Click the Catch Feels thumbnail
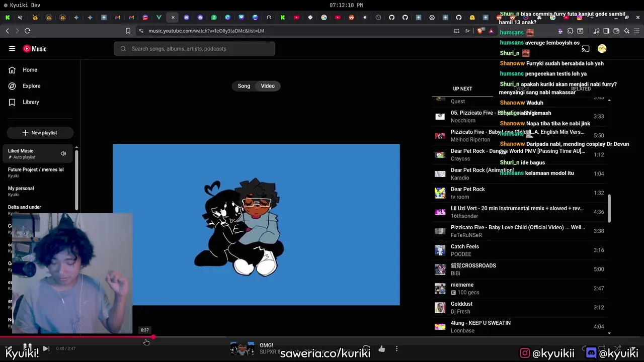The width and height of the screenshot is (644, 362). point(440,250)
